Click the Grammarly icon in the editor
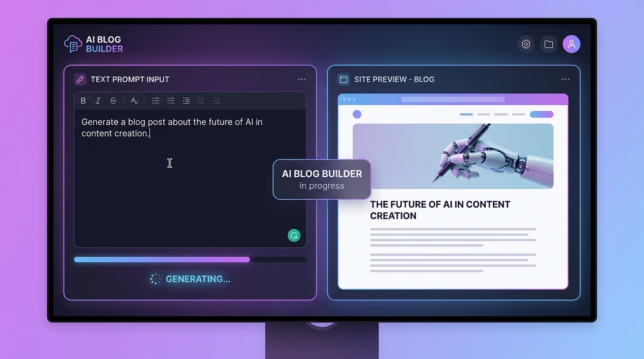This screenshot has height=359, width=644. point(294,235)
